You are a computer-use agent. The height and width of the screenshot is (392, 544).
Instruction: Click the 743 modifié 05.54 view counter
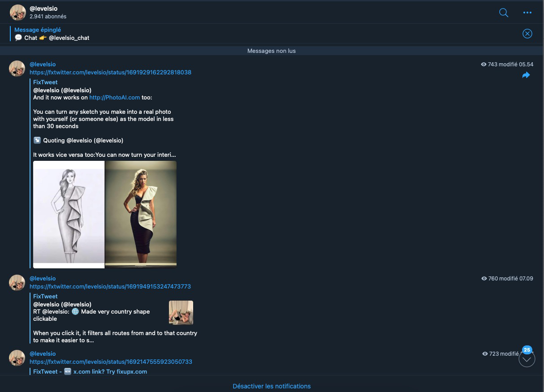[x=507, y=64]
